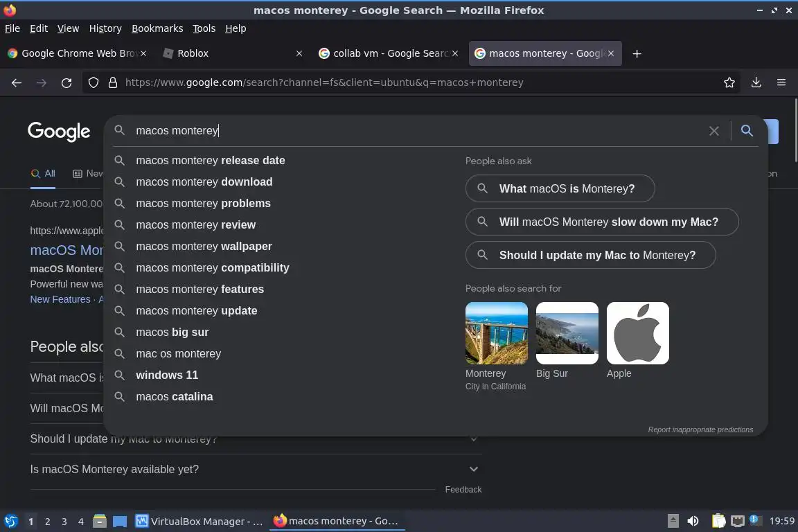This screenshot has width=798, height=532.
Task: Close the Roblox tab
Action: [299, 53]
